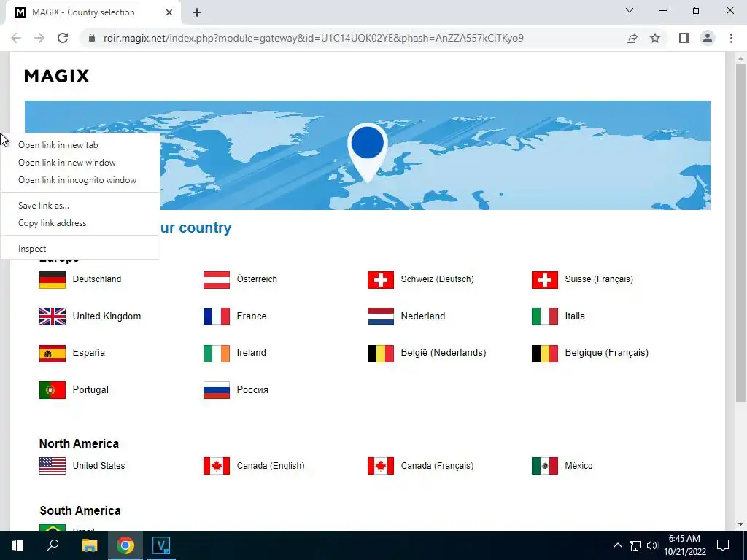Open taskbar search

click(x=53, y=545)
